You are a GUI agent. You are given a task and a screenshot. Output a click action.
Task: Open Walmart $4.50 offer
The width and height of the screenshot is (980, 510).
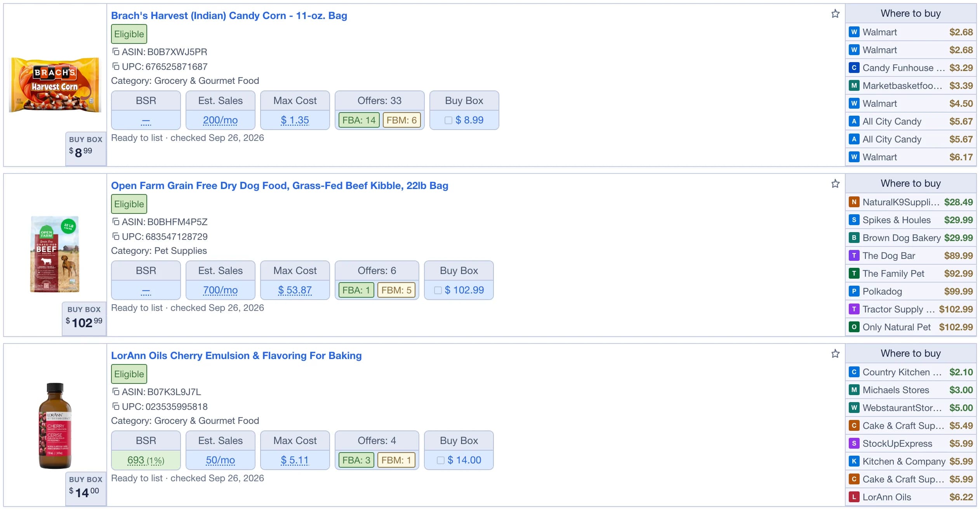(x=910, y=104)
